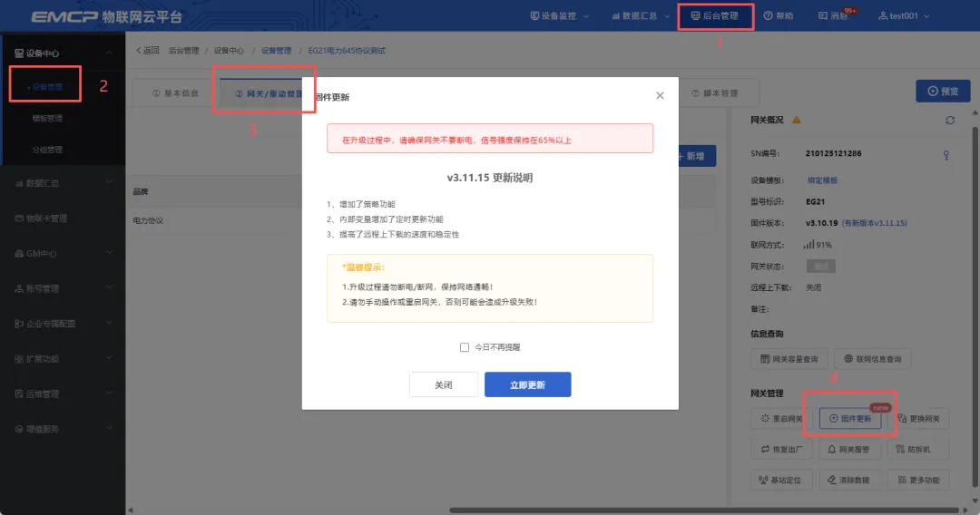The image size is (980, 515).
Task: Switch to the 基本信息 tab
Action: click(176, 93)
